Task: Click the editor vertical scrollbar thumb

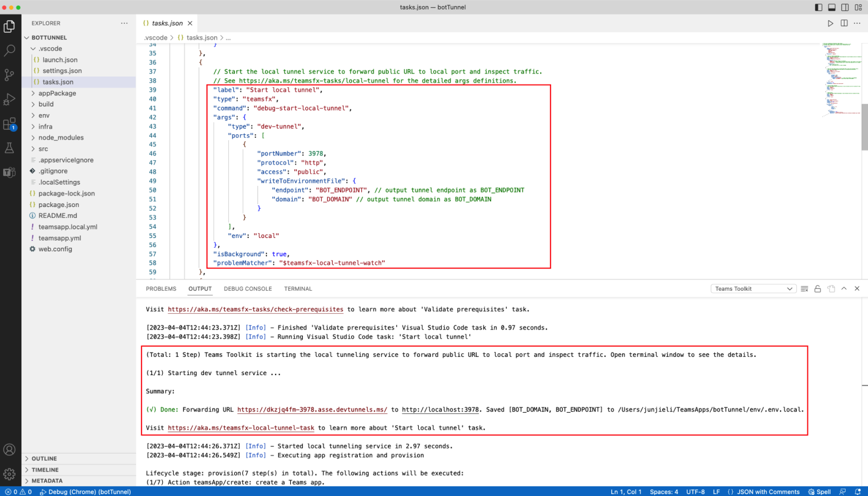Action: 864,127
